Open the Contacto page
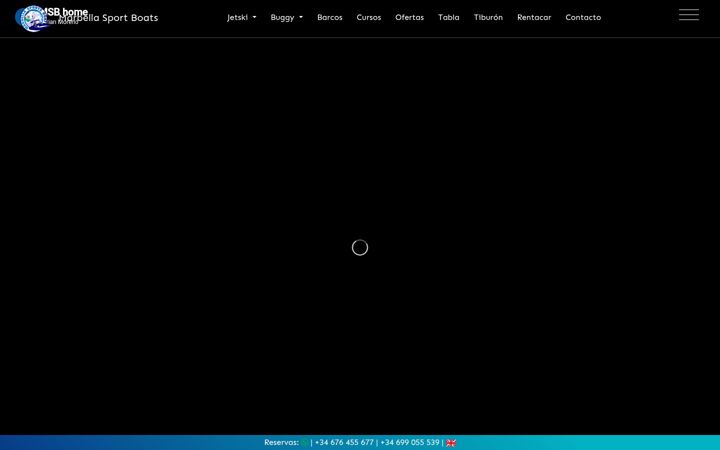 coord(583,17)
